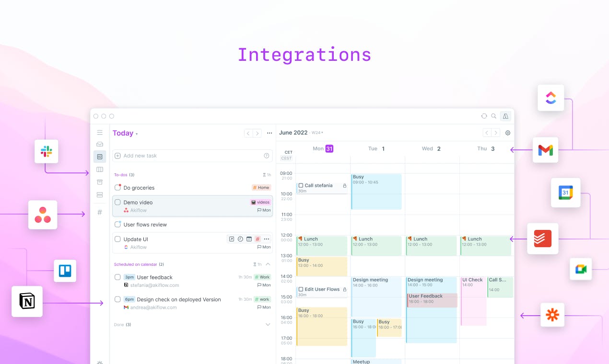Select the Wed 2 day header
The height and width of the screenshot is (364, 609).
pyautogui.click(x=431, y=148)
